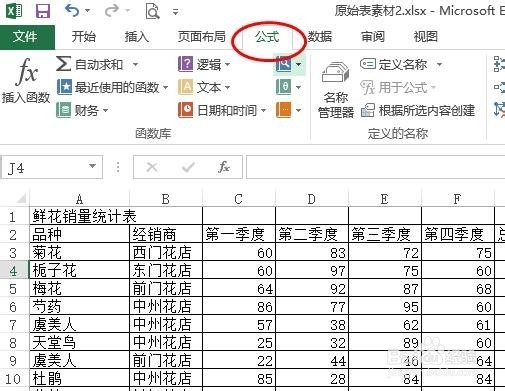Select row 7 header

click(14, 324)
